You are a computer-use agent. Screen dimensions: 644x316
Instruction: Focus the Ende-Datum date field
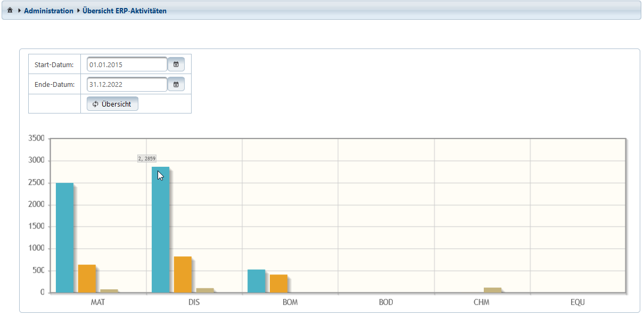pyautogui.click(x=127, y=84)
